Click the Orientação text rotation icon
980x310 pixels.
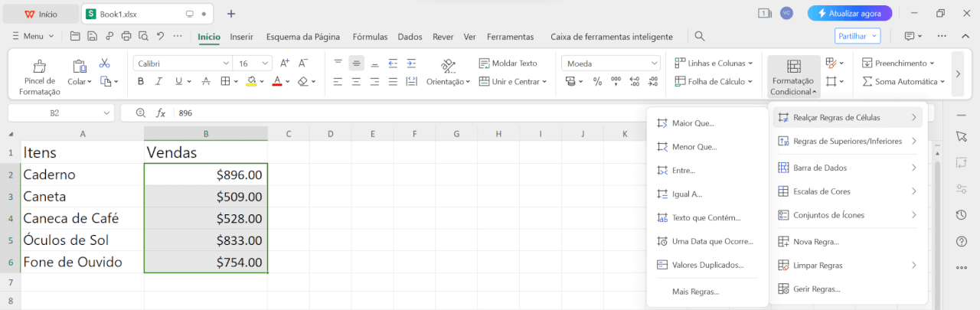click(449, 66)
